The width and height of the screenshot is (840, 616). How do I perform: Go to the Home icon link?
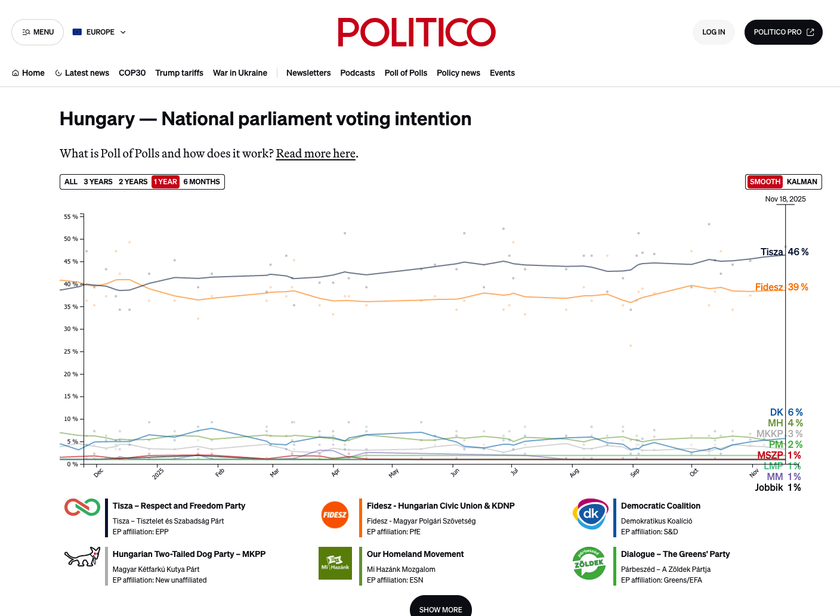pos(28,73)
